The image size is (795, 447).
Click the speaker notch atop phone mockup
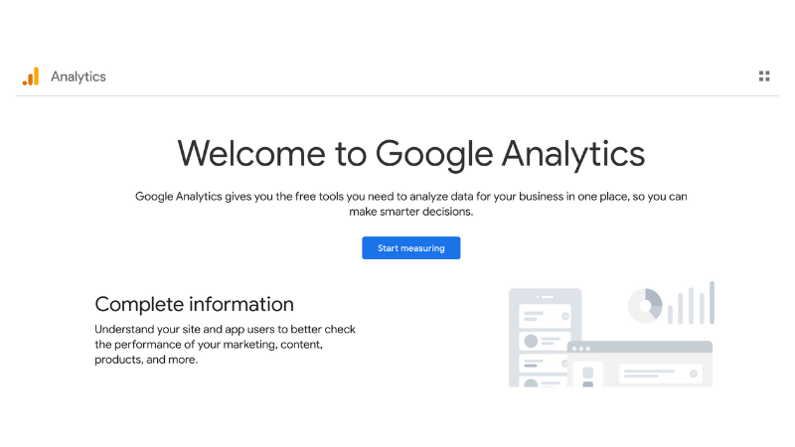[545, 297]
